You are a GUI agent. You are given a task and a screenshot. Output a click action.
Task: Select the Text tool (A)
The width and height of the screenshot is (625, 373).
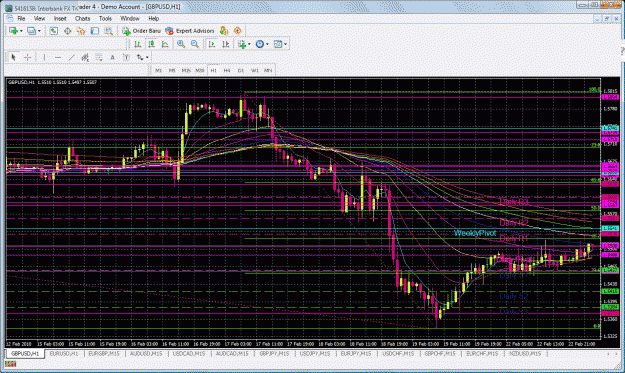click(x=112, y=57)
